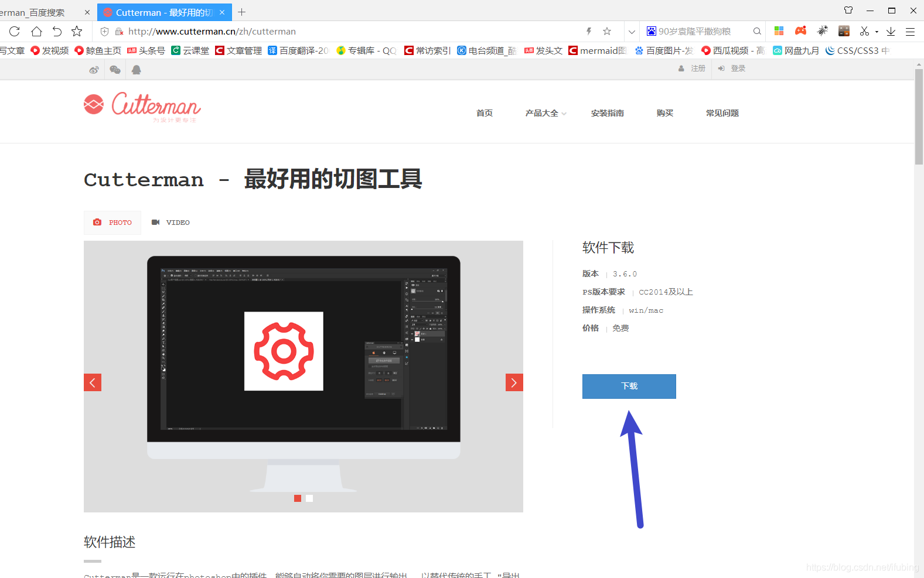Viewport: 924px width, 578px height.
Task: Close the Cutterman browser tab
Action: point(222,12)
